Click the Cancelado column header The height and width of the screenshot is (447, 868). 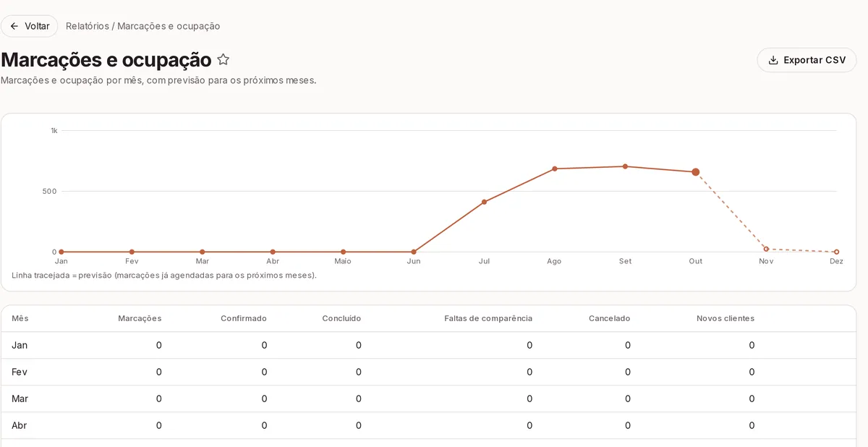coord(609,318)
